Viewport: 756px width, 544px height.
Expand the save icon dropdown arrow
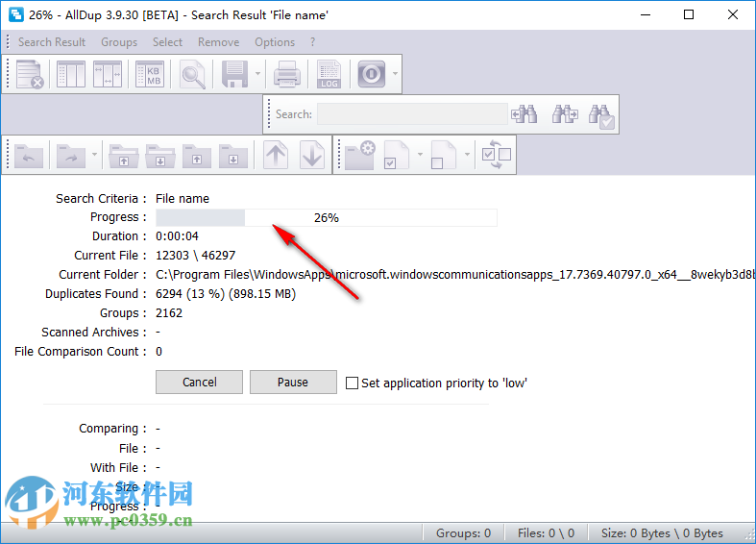(x=258, y=74)
